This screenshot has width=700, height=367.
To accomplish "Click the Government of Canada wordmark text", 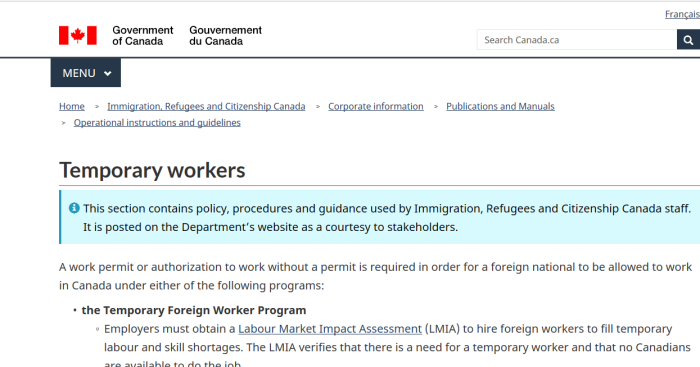I will 143,36.
